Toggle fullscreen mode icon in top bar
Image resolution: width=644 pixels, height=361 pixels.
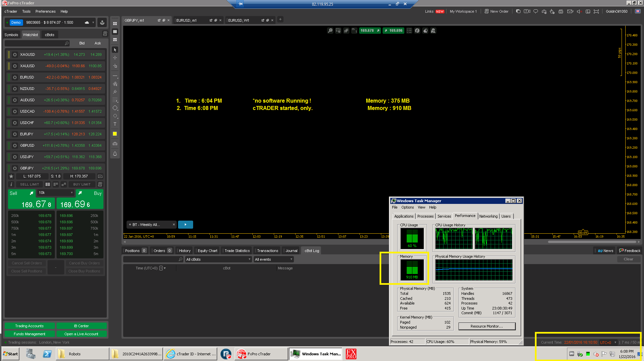pyautogui.click(x=596, y=11)
